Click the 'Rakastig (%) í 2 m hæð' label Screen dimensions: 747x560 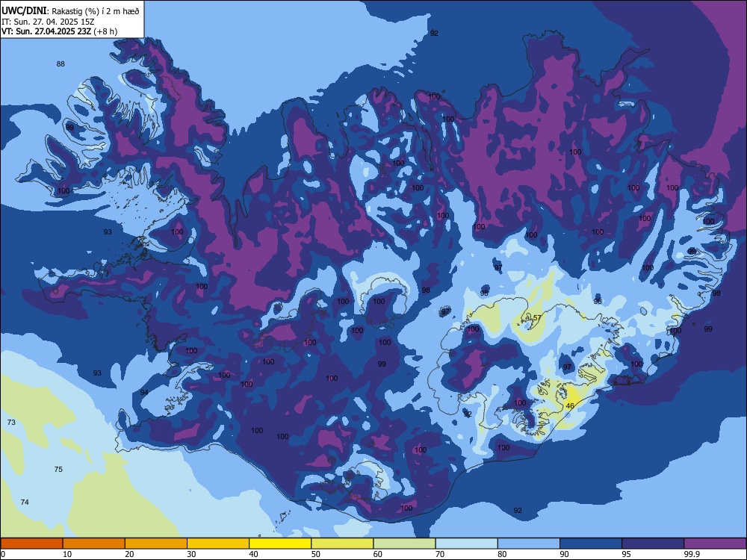tap(96, 11)
